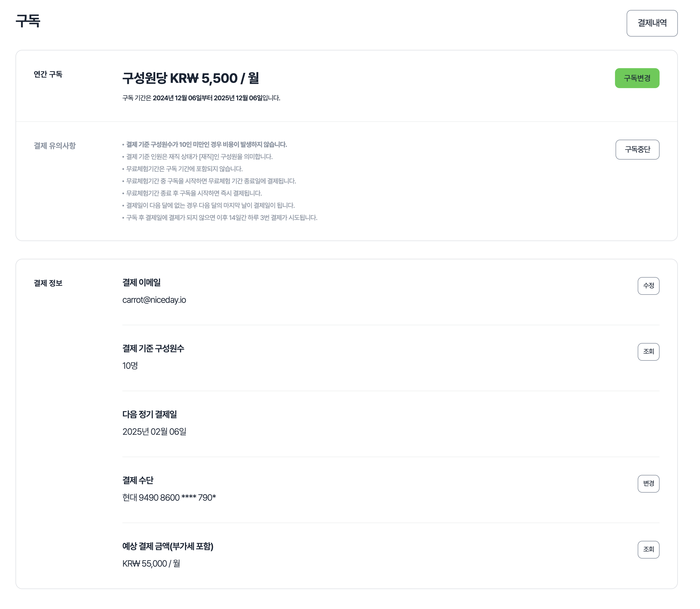Click the 연간 구독 section label
This screenshot has width=700, height=609.
(x=48, y=75)
